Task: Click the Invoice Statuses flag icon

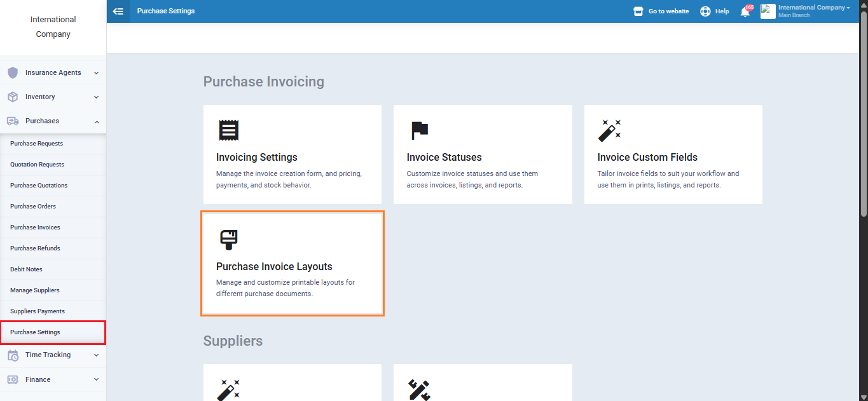Action: click(419, 130)
